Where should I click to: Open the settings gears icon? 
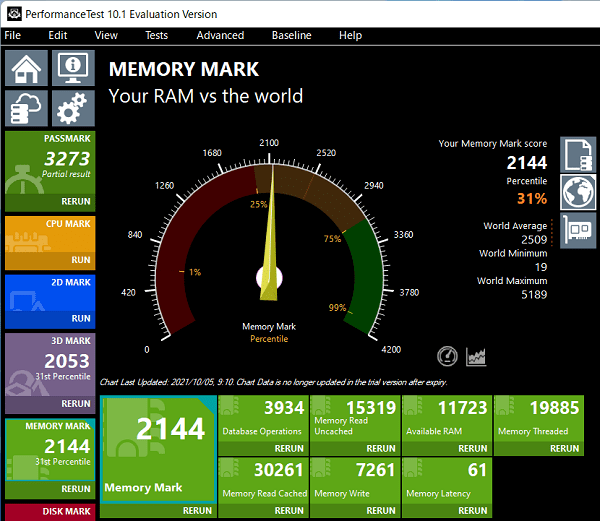[x=73, y=108]
